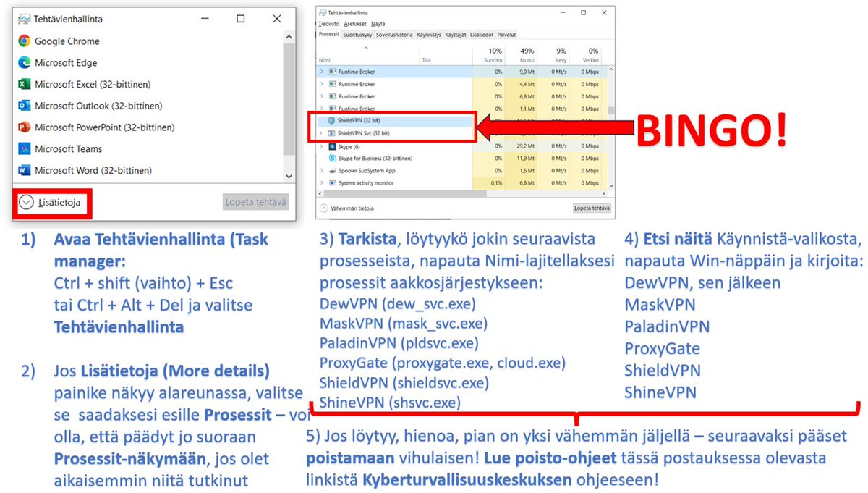868x493 pixels.
Task: Expand the Runtime Broker using 9,0 Mt
Action: pyautogui.click(x=322, y=72)
